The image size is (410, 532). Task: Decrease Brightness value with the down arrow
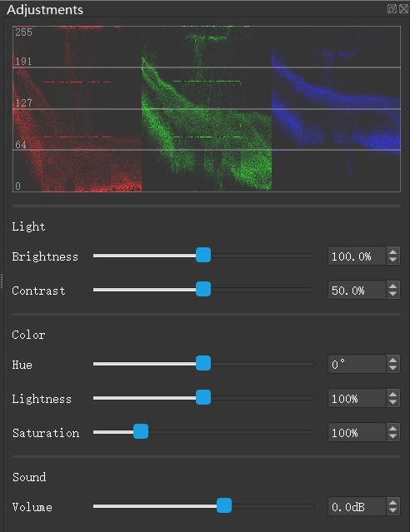coord(393,260)
